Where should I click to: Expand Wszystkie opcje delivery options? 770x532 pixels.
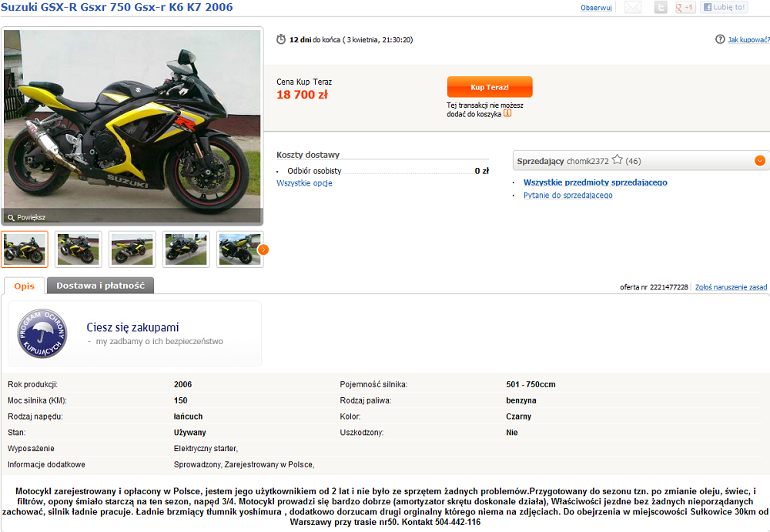click(x=304, y=183)
